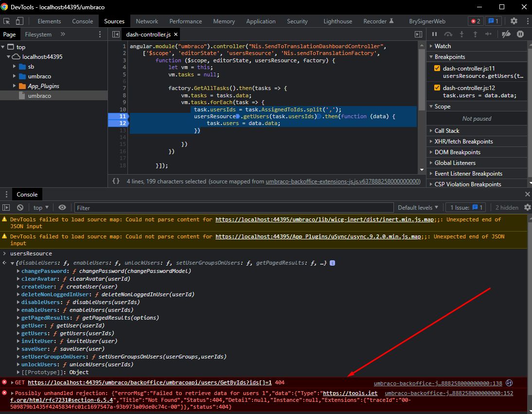The image size is (532, 414).
Task: Click the object info badge beside usersResource output
Action: (x=333, y=263)
